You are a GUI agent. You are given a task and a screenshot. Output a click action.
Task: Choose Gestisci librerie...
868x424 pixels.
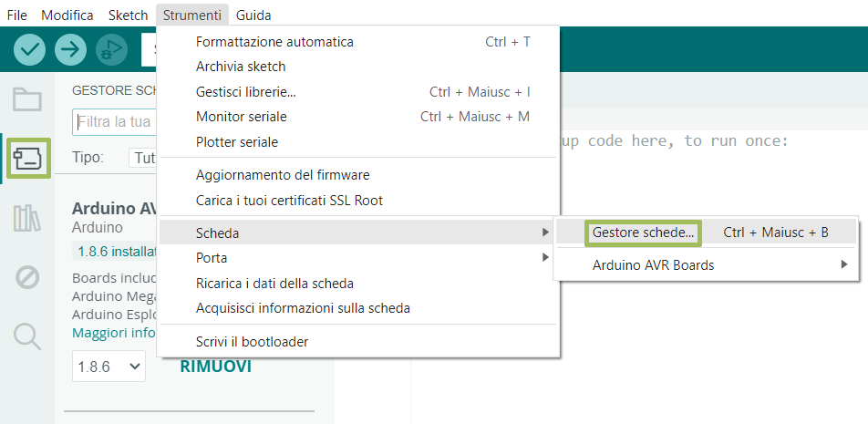pos(358,92)
